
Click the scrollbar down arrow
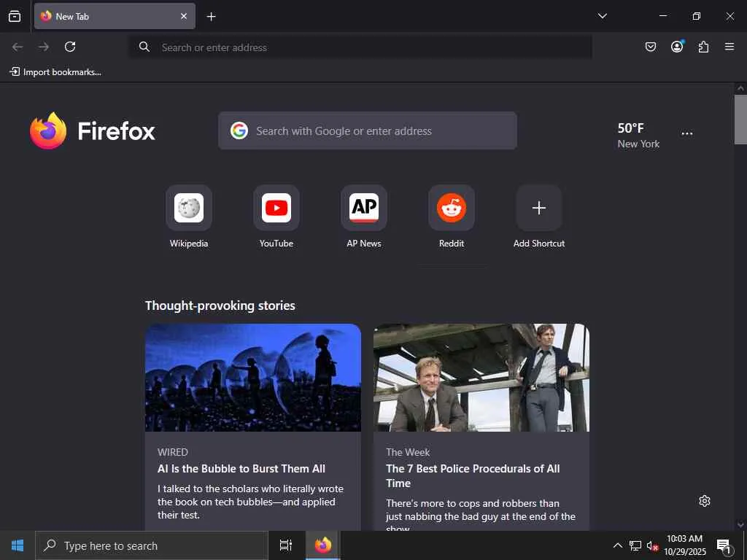[x=740, y=525]
